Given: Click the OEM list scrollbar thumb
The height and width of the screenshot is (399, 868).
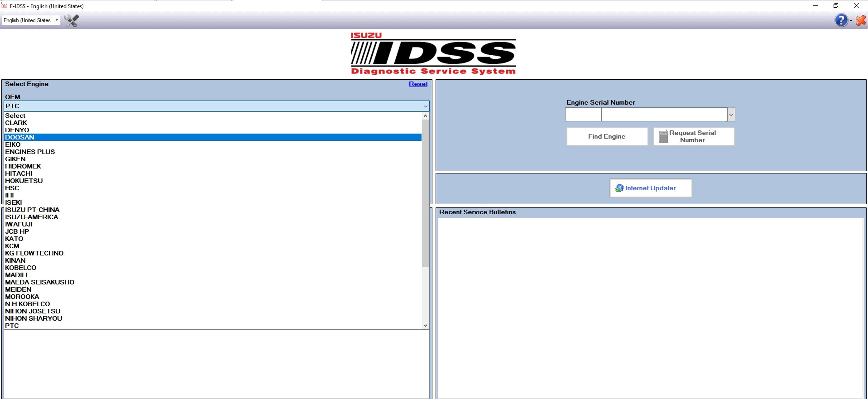Looking at the screenshot, I should click(425, 193).
